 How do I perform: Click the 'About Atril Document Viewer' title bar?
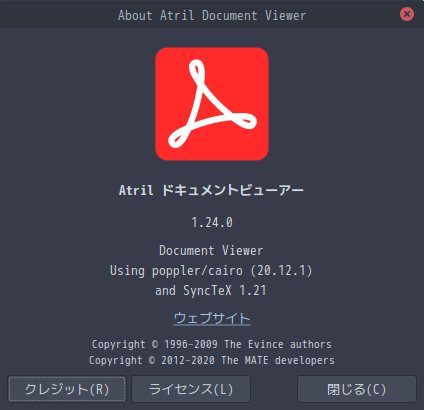[212, 15]
